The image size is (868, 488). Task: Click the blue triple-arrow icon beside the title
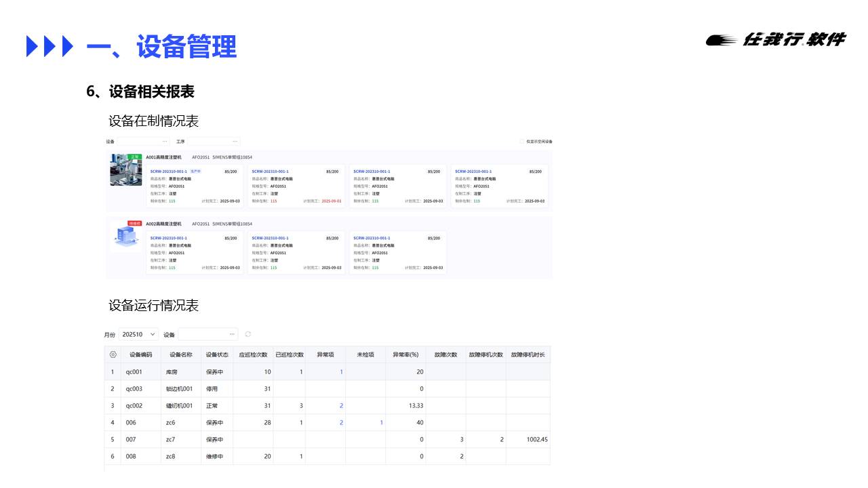pos(49,46)
